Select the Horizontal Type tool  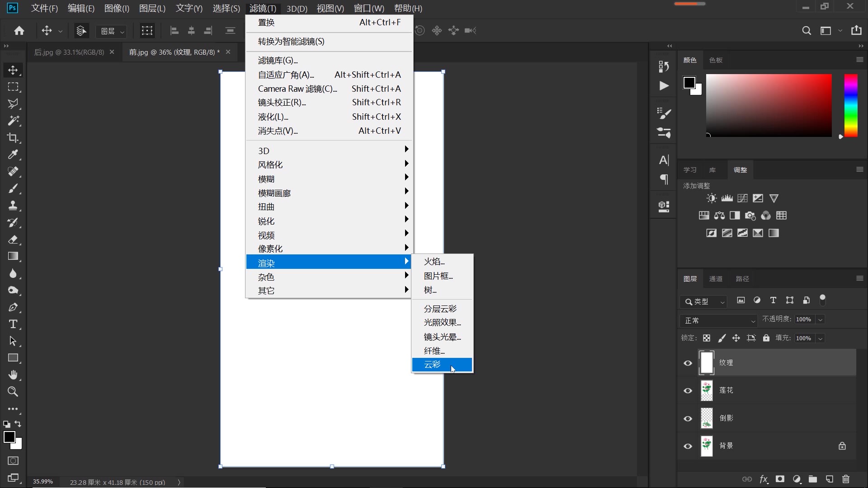(x=13, y=324)
